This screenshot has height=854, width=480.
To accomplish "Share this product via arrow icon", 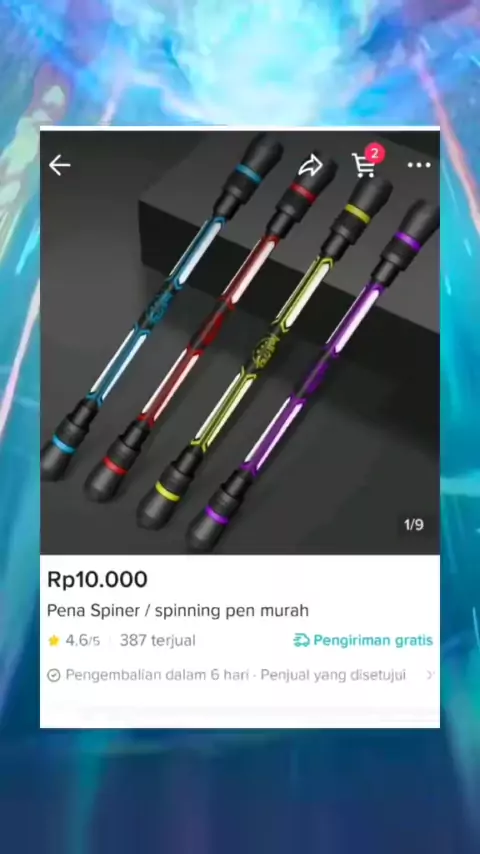I will [x=310, y=166].
